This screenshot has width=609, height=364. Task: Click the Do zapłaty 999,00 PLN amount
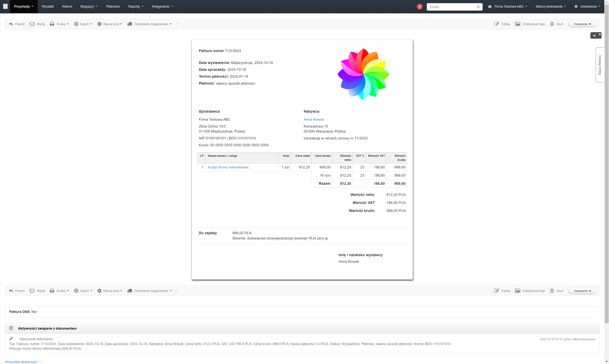(242, 233)
